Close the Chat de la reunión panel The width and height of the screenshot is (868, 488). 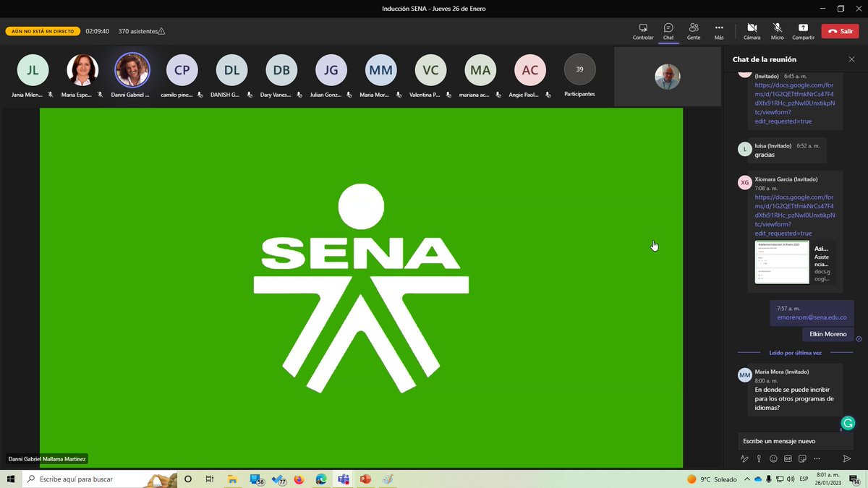pos(851,59)
